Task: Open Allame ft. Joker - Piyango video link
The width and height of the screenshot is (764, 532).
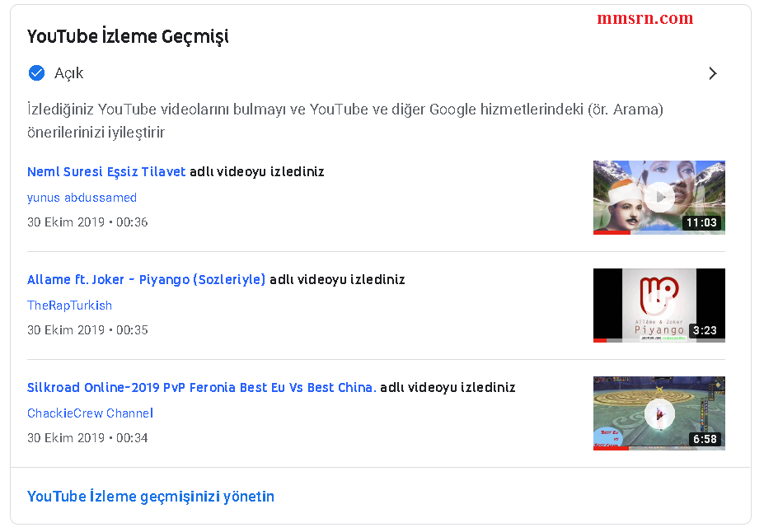Action: [x=146, y=280]
